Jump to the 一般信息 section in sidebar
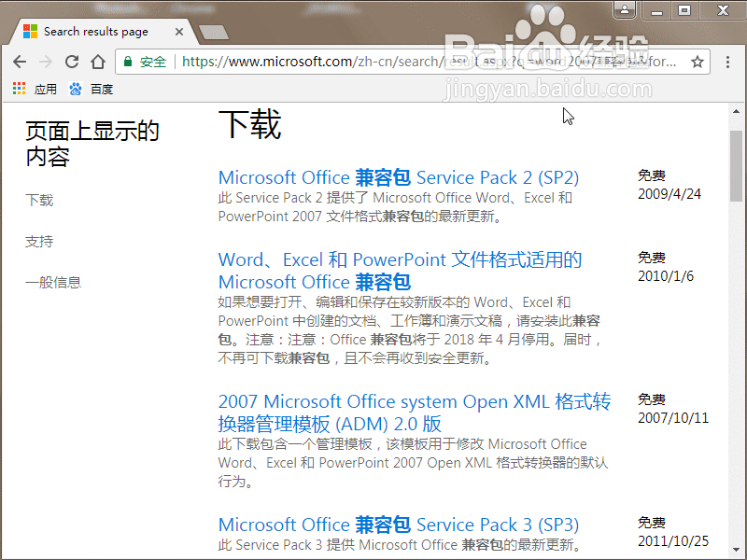Image resolution: width=747 pixels, height=560 pixels. point(53,283)
